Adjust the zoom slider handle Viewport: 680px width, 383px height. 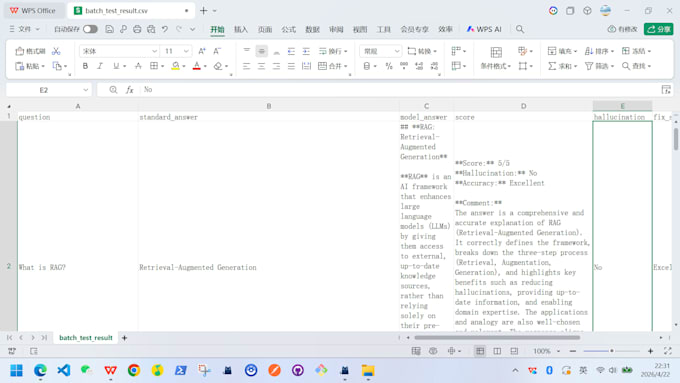coord(612,351)
